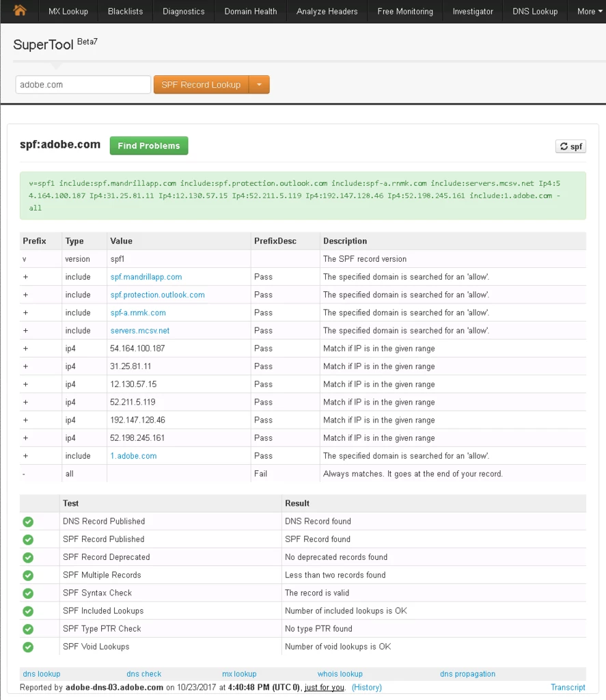Click 'No type PTR found' result
606x700 pixels.
tap(318, 629)
